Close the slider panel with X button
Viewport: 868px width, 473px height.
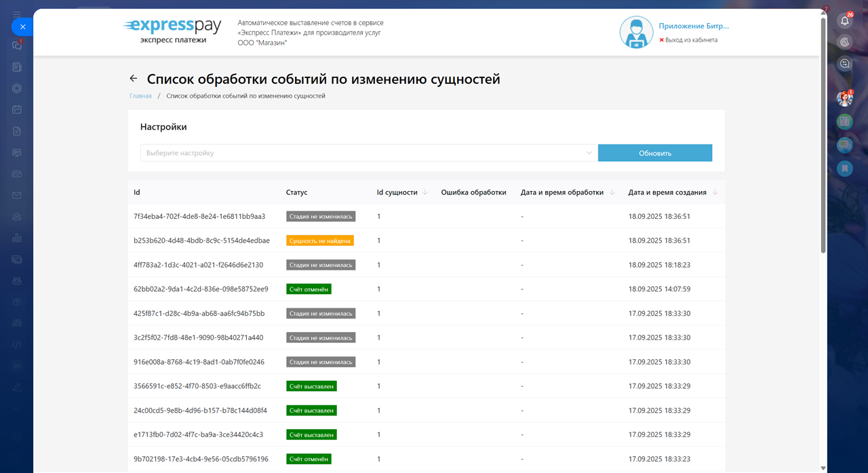pos(22,27)
